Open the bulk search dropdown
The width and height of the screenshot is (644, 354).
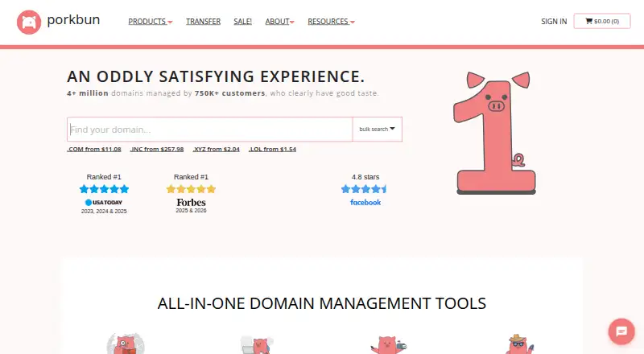click(x=377, y=129)
